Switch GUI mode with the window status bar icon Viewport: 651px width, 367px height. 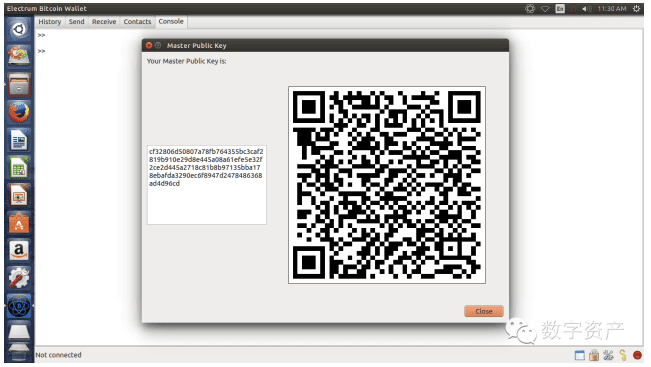pos(580,355)
